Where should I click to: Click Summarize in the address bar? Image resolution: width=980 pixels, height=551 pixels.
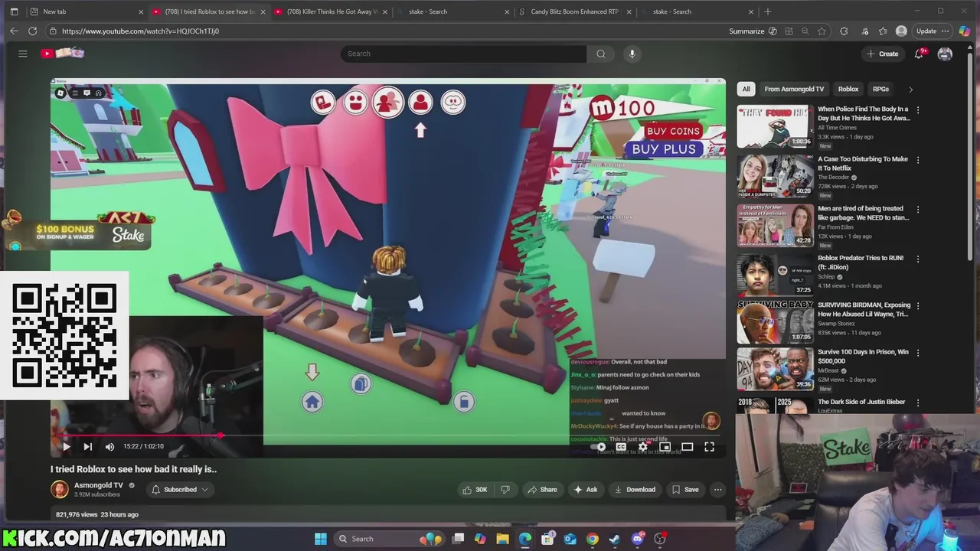753,31
